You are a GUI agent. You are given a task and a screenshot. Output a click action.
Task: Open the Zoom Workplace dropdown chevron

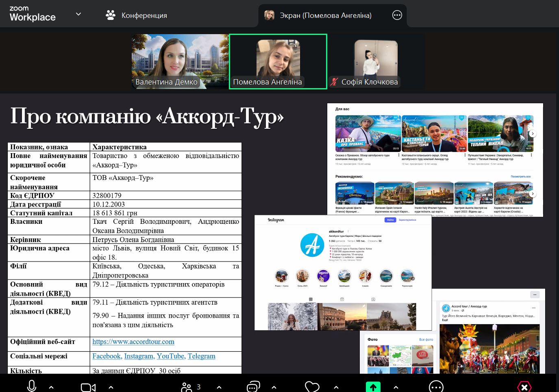point(78,14)
